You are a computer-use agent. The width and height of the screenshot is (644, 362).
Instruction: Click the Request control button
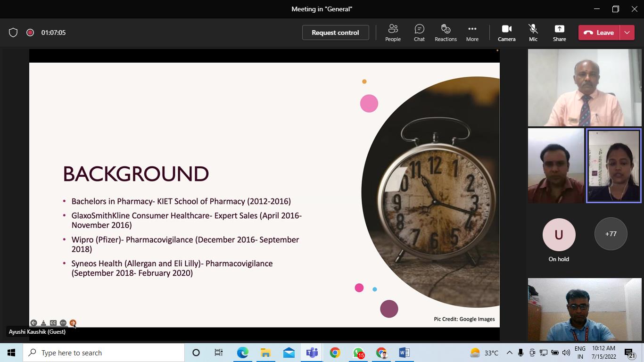(x=335, y=33)
